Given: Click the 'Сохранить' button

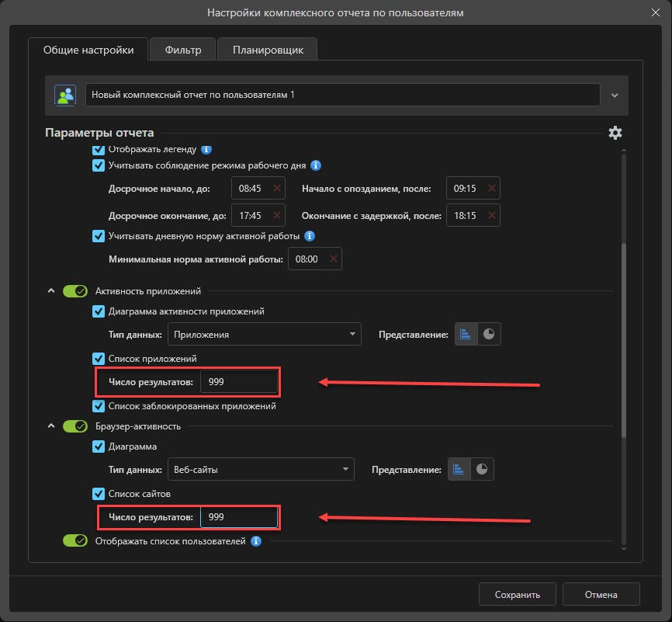Looking at the screenshot, I should [x=518, y=594].
